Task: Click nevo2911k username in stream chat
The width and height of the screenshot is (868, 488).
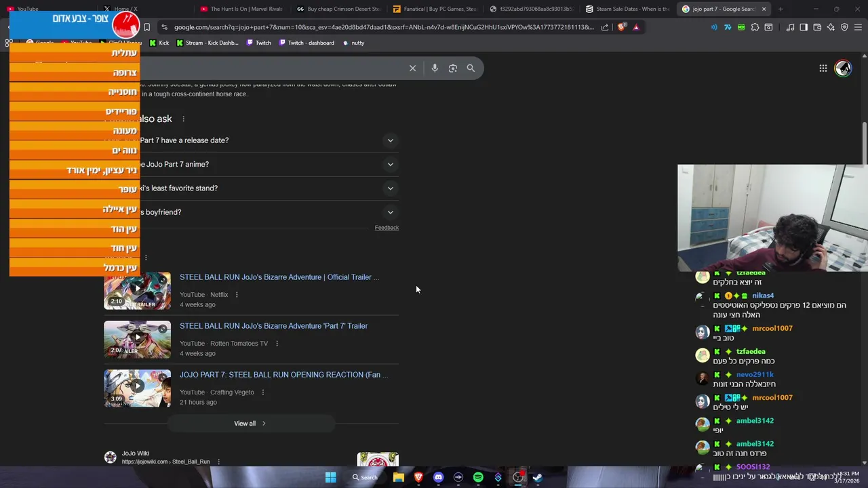Action: pos(755,375)
